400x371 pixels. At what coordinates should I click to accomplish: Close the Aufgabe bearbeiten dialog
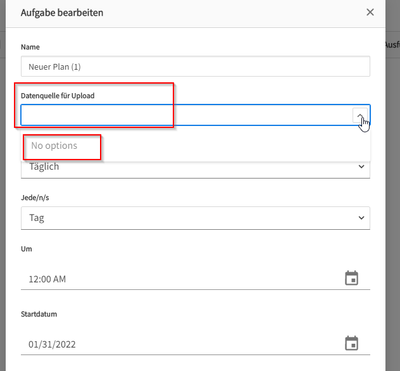click(370, 12)
